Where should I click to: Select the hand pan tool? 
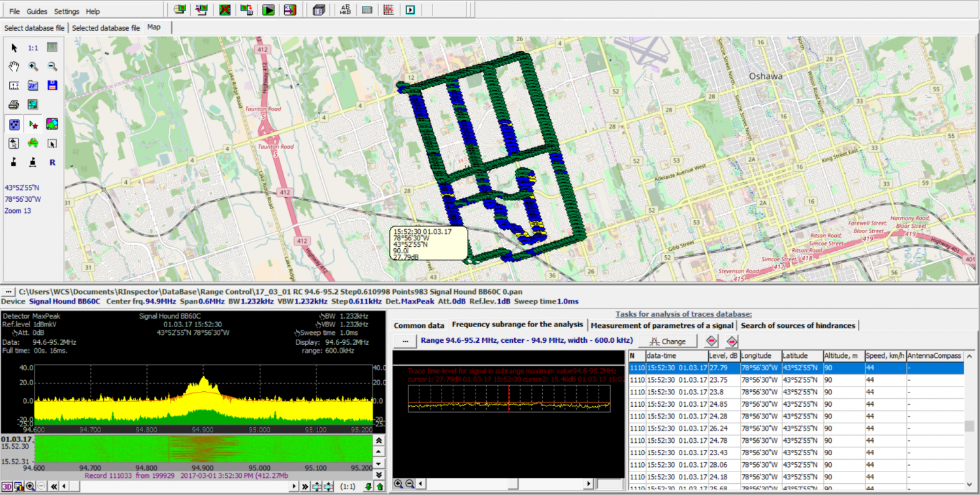(14, 67)
